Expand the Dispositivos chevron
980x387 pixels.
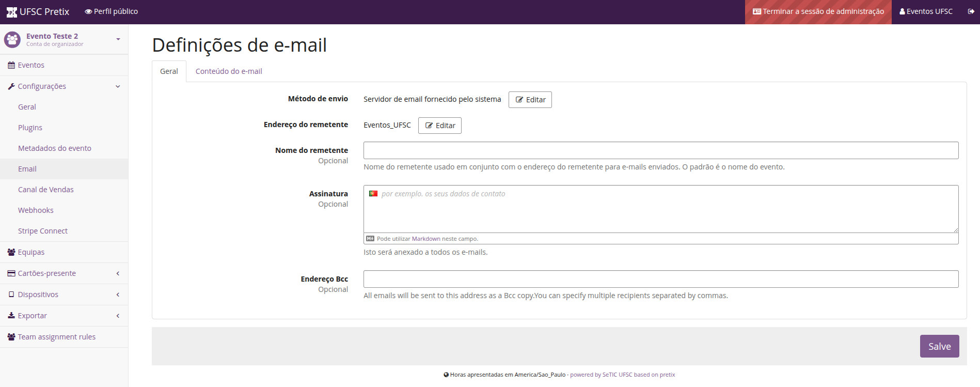[x=118, y=295]
